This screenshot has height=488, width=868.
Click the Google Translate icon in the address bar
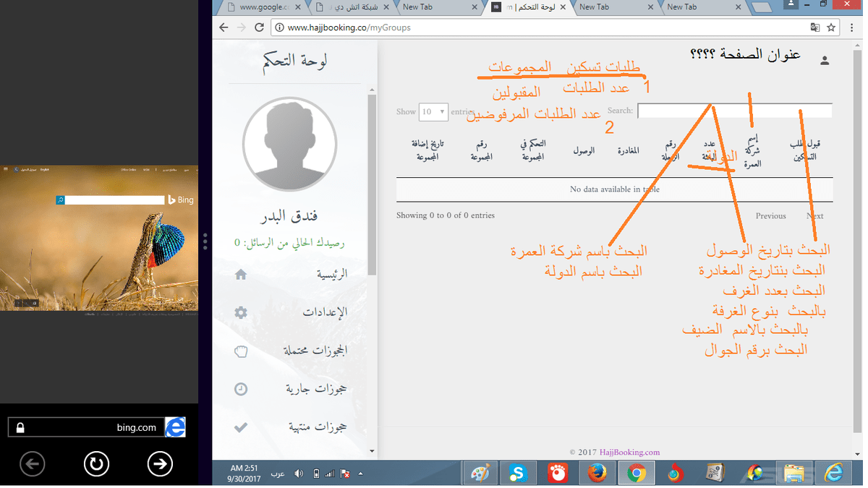point(814,27)
